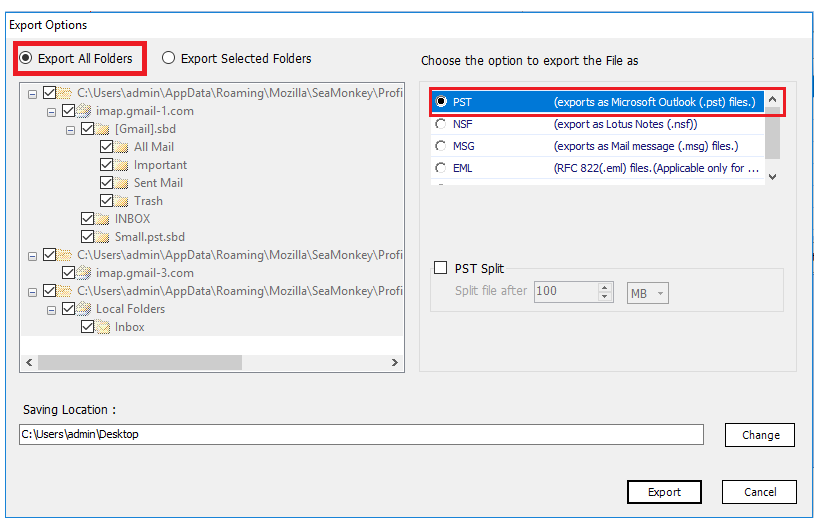Click the Small.pst.sbd folder icon
816x527 pixels.
tap(103, 237)
